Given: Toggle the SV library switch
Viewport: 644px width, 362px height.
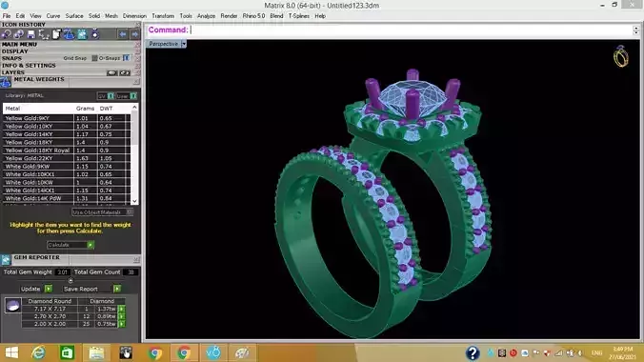Looking at the screenshot, I should tap(111, 96).
